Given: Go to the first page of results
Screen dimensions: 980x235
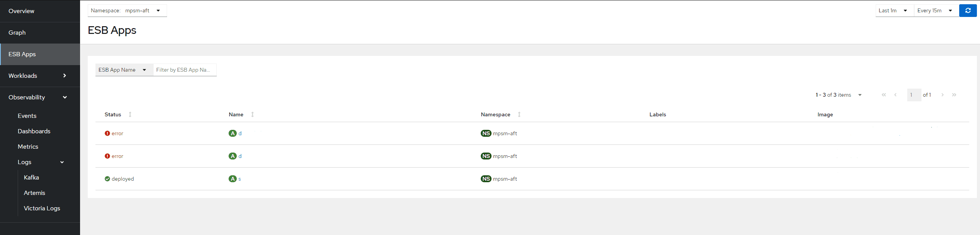Looking at the screenshot, I should point(884,95).
